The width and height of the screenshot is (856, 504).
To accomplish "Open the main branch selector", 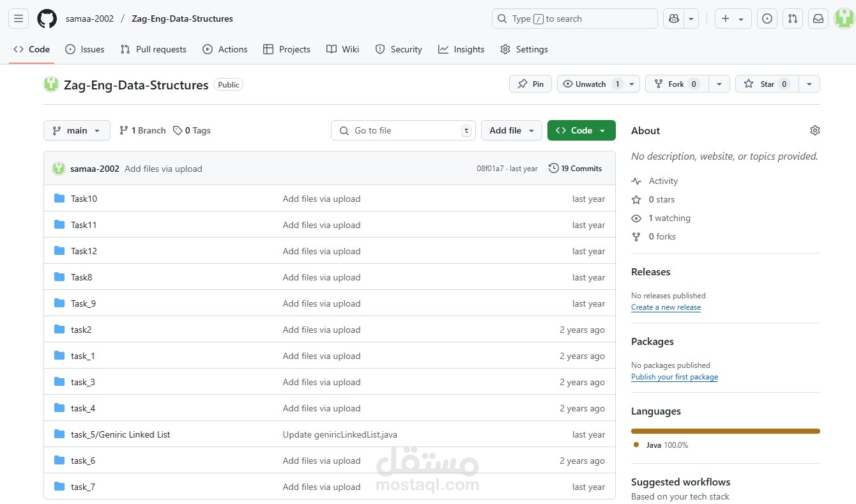I will (77, 130).
